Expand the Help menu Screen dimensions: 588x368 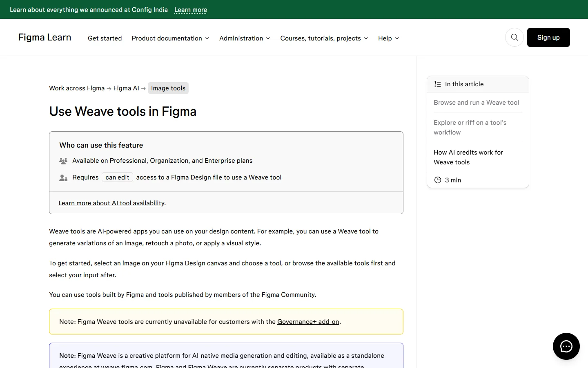389,38
